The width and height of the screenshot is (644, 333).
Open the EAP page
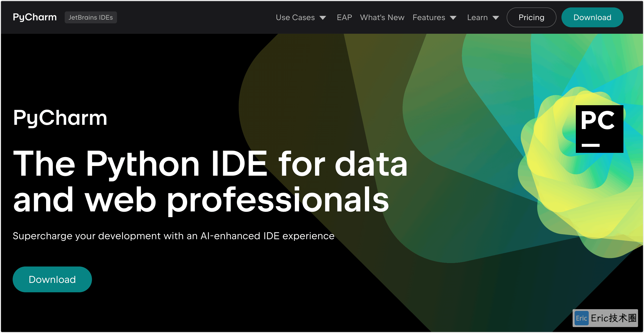click(344, 17)
